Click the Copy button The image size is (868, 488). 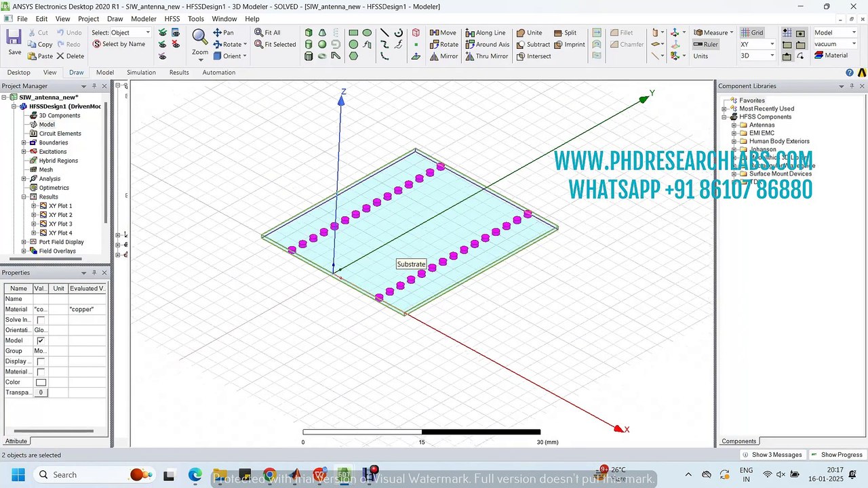click(x=40, y=44)
